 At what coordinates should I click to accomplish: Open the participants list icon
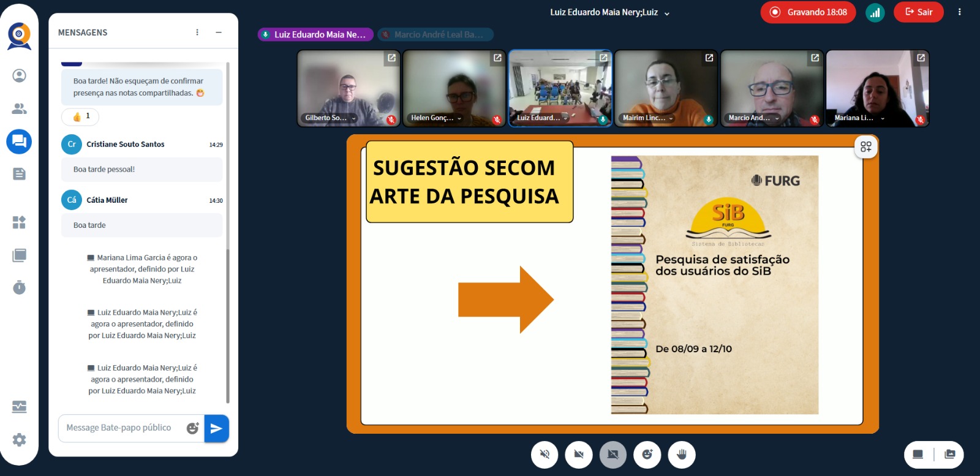[x=19, y=108]
